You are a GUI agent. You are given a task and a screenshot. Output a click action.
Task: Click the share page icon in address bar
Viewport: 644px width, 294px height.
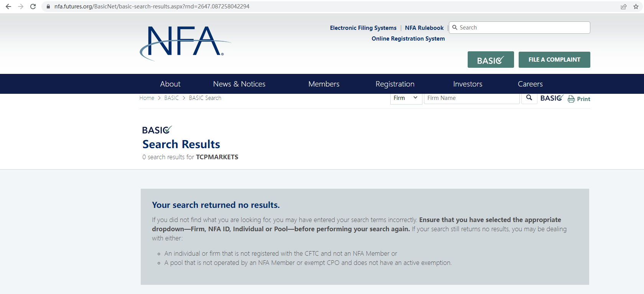tap(624, 7)
